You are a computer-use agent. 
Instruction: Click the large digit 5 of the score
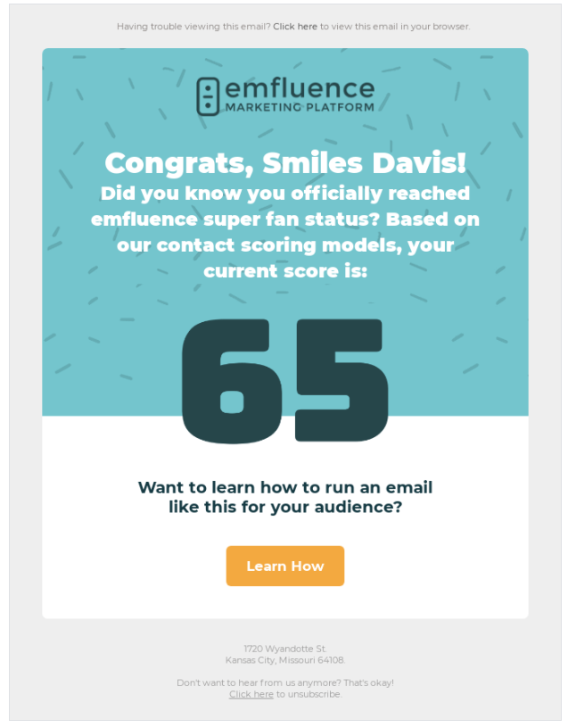click(x=342, y=380)
